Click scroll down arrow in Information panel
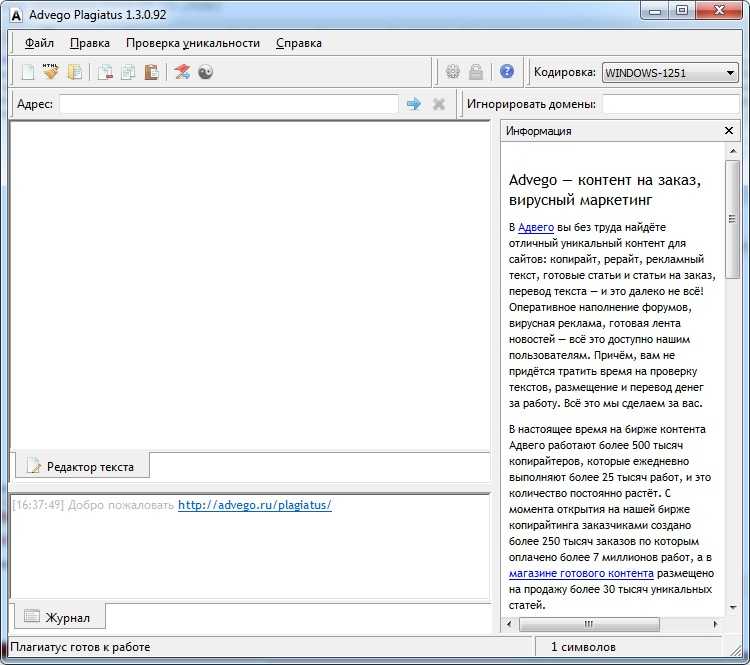The width and height of the screenshot is (750, 665). click(732, 607)
